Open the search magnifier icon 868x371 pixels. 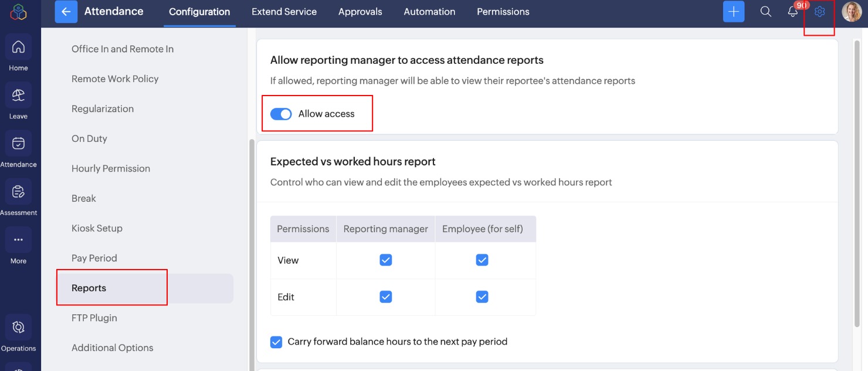(765, 12)
